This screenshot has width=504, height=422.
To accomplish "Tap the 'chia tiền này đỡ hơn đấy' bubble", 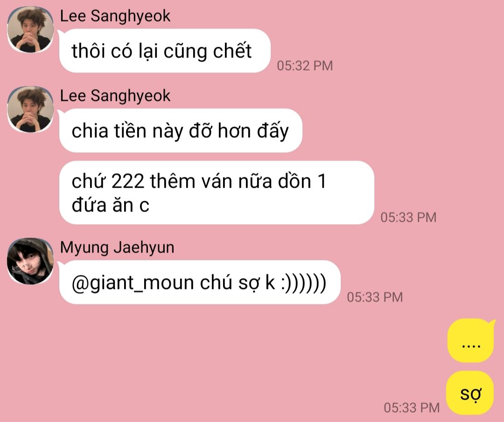I will coord(181,131).
